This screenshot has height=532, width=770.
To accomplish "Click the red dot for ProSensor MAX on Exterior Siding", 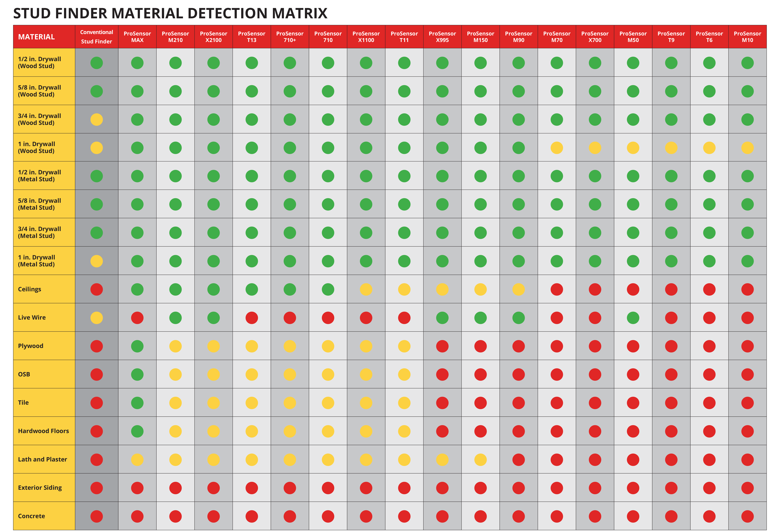I will point(137,488).
